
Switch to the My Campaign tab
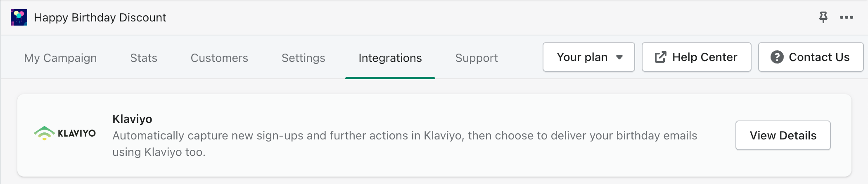tap(60, 58)
